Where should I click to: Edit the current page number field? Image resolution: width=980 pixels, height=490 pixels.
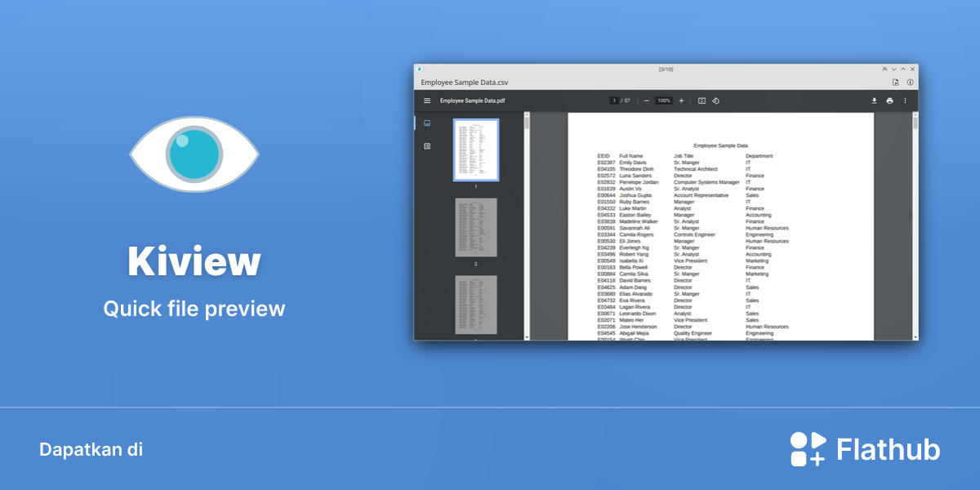(x=614, y=100)
